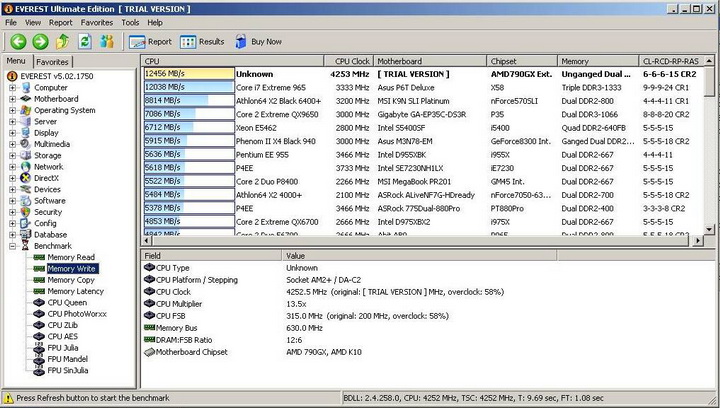Click the results list vertical scrollbar down arrow
Screen dimensions: 720x408
click(x=709, y=229)
